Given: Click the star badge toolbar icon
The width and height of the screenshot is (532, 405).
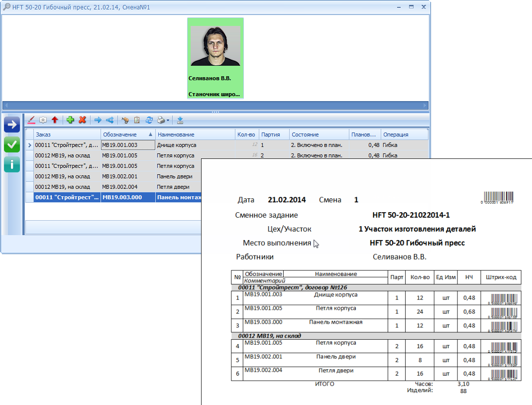Looking at the screenshot, I should click(x=43, y=120).
